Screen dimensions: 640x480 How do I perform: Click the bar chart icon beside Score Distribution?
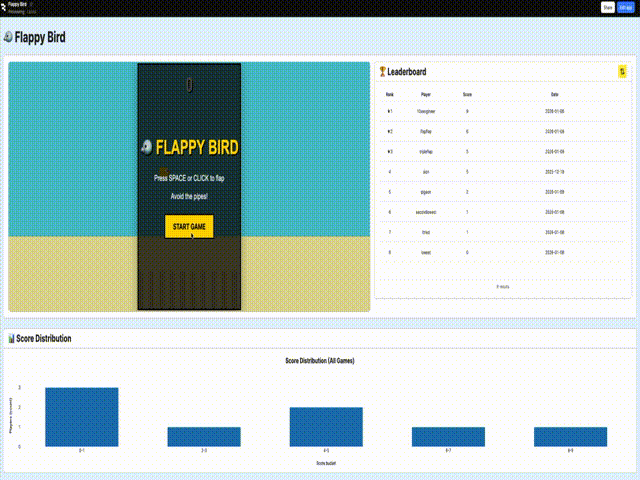(x=11, y=339)
